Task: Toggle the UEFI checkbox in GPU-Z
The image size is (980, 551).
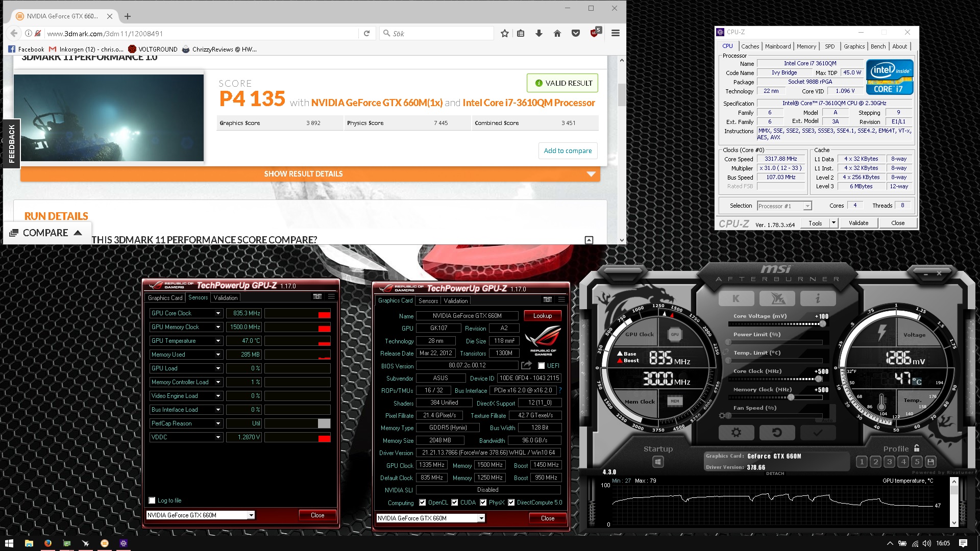Action: (x=541, y=366)
